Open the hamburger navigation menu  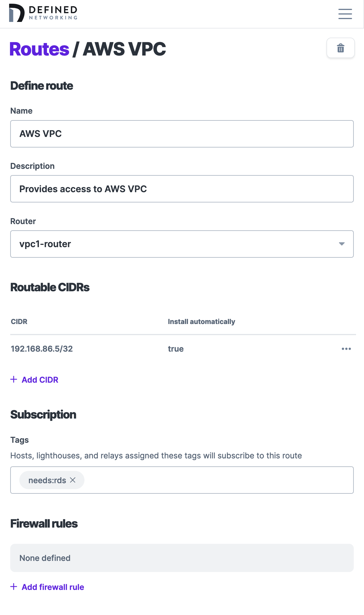coord(345,14)
